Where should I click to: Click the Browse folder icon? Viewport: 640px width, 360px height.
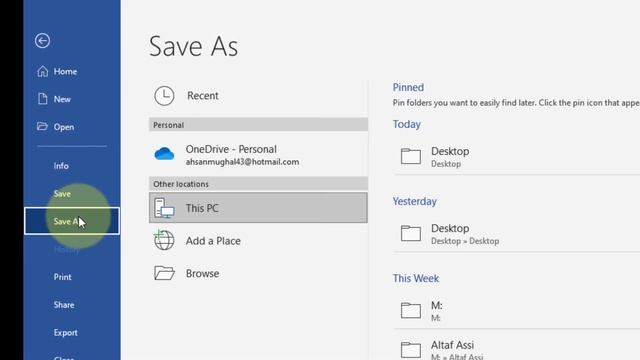164,273
